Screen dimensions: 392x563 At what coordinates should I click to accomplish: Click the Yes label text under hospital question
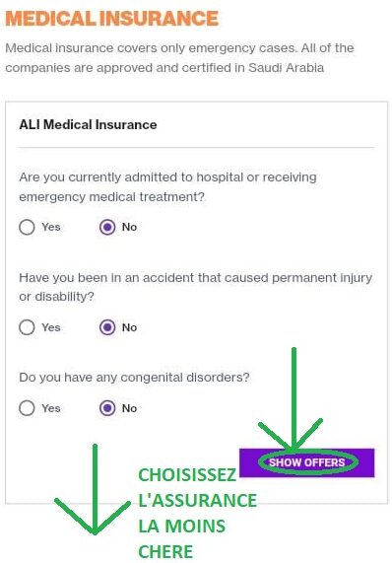(51, 227)
